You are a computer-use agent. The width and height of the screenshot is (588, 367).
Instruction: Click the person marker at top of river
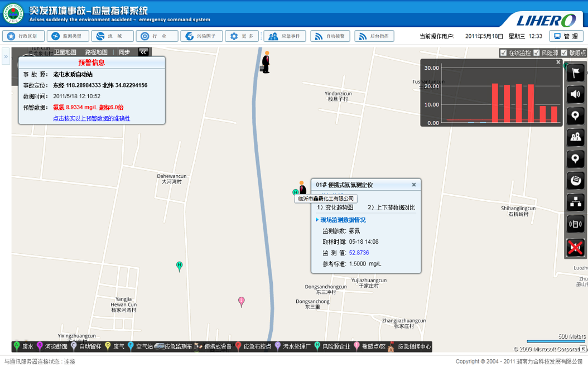click(266, 62)
